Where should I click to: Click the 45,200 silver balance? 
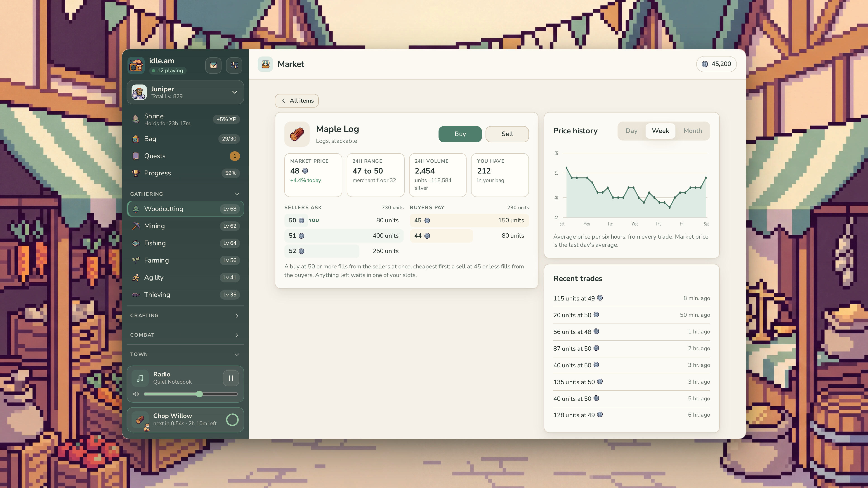[x=716, y=64]
